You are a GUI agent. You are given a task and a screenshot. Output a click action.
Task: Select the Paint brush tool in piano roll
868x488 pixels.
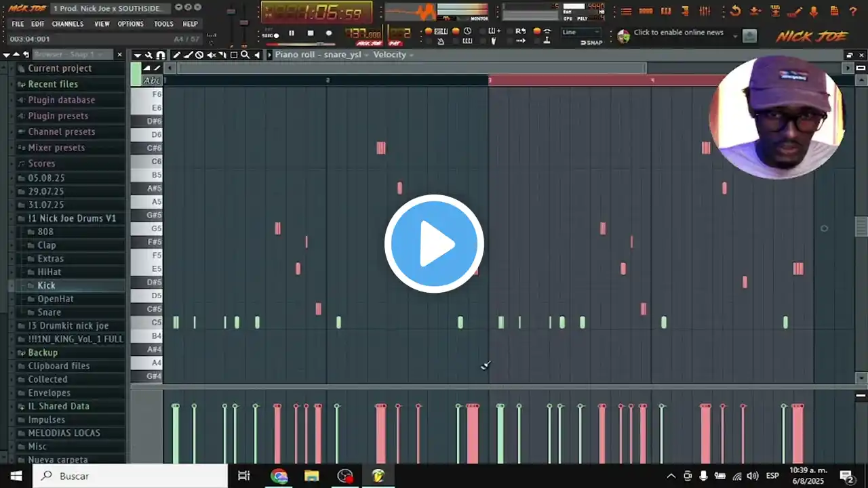(188, 55)
